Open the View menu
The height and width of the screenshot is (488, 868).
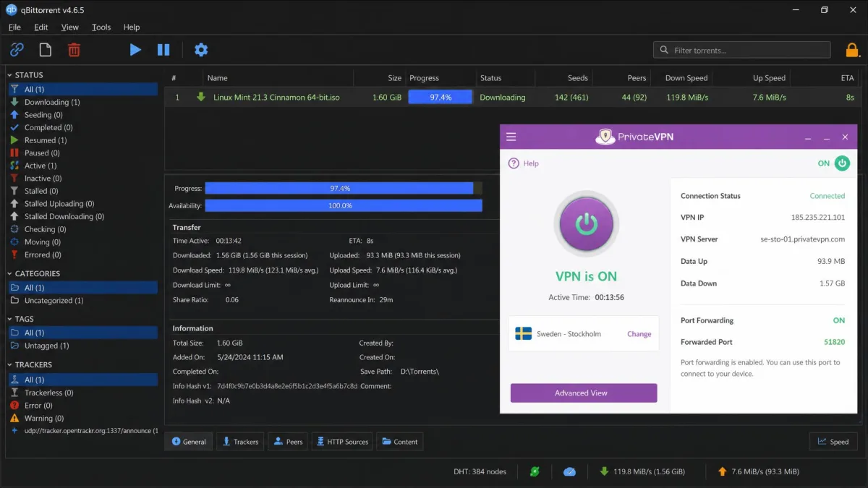(x=70, y=27)
